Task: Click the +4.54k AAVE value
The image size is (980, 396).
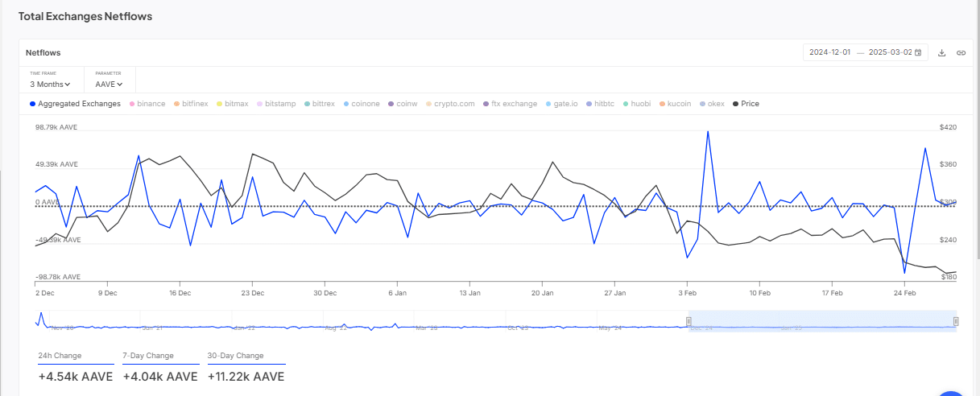Action: pos(75,376)
